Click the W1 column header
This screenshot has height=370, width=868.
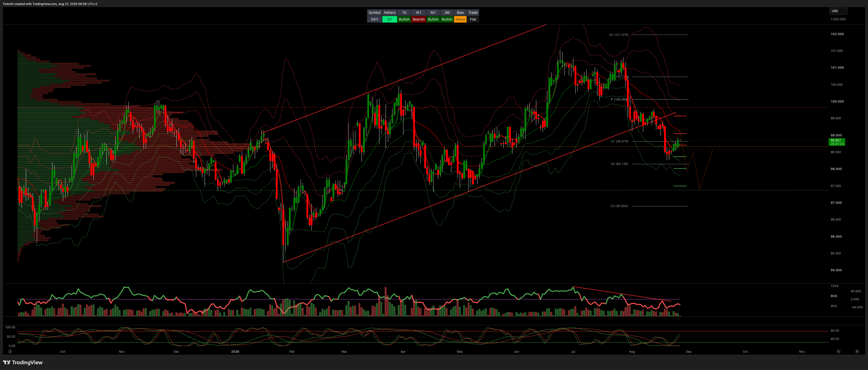coord(418,13)
